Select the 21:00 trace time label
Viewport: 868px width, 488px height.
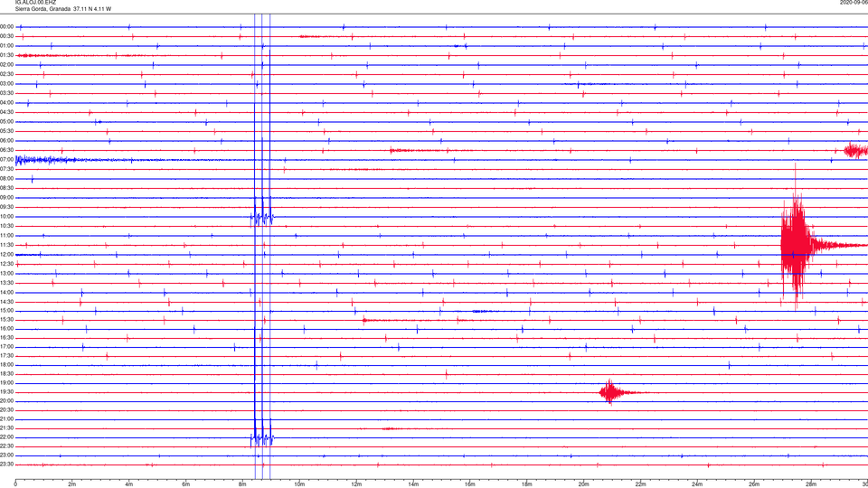(x=6, y=418)
